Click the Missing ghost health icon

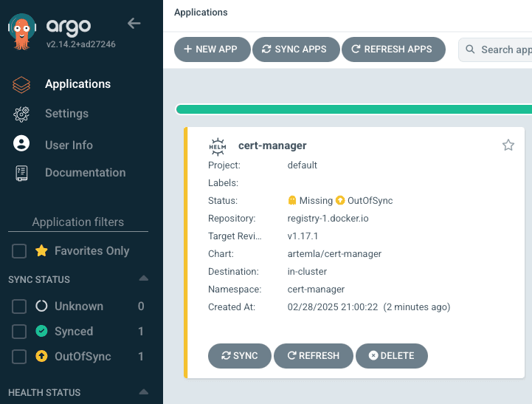pyautogui.click(x=292, y=200)
